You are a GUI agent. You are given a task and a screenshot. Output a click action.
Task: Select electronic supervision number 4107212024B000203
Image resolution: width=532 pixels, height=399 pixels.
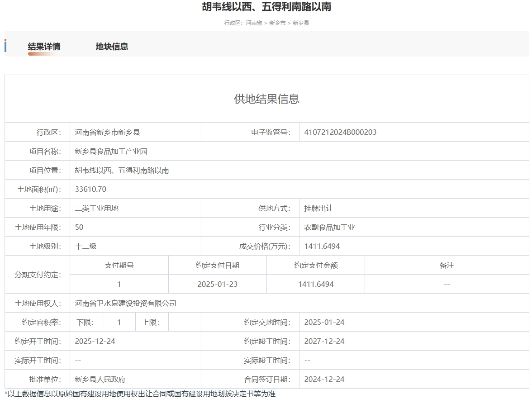(x=340, y=132)
